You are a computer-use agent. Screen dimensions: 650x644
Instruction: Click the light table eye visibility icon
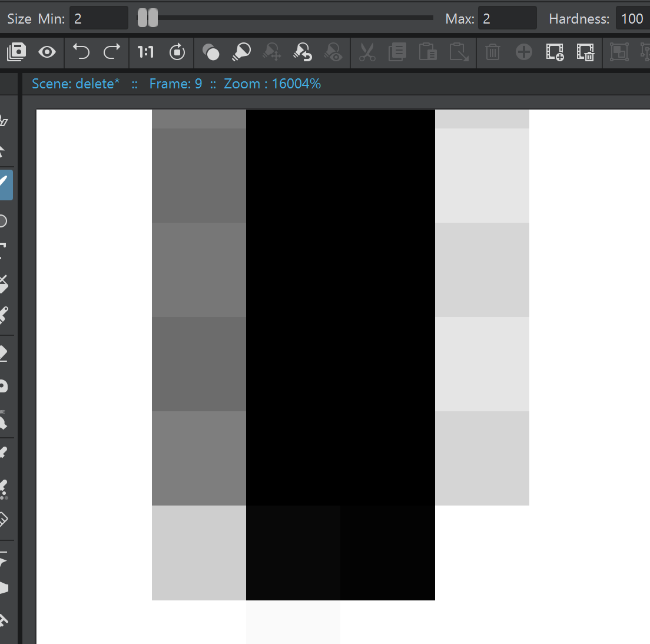click(334, 52)
